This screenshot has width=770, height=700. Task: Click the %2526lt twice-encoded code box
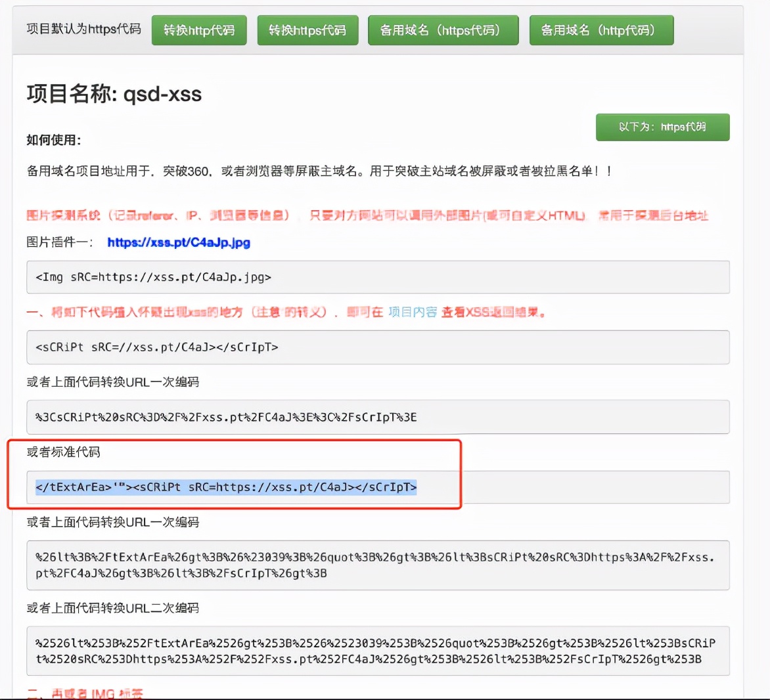tap(378, 651)
